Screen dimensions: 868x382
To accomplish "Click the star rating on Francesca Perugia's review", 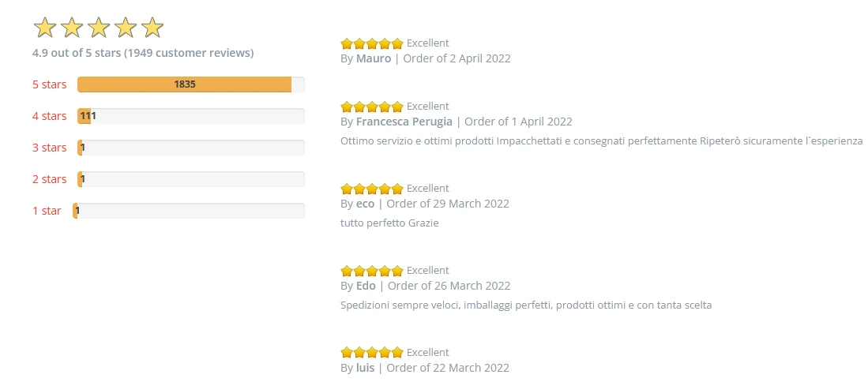I will click(371, 107).
